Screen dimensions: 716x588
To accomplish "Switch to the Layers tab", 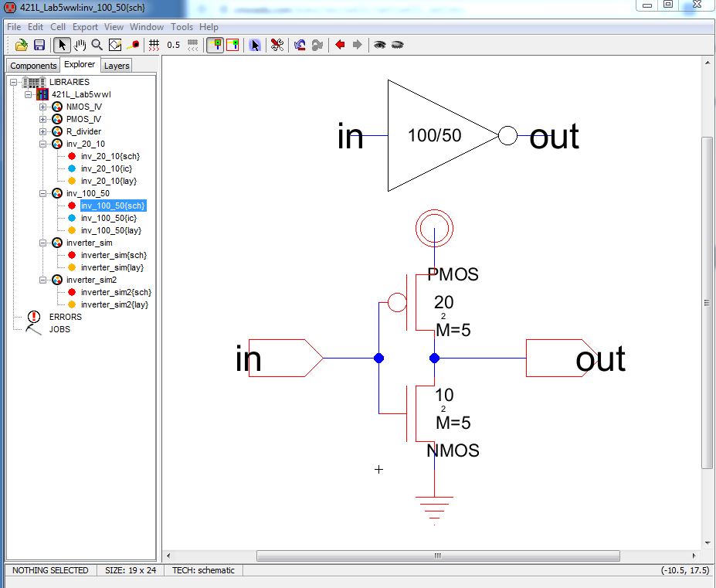I will pos(117,66).
